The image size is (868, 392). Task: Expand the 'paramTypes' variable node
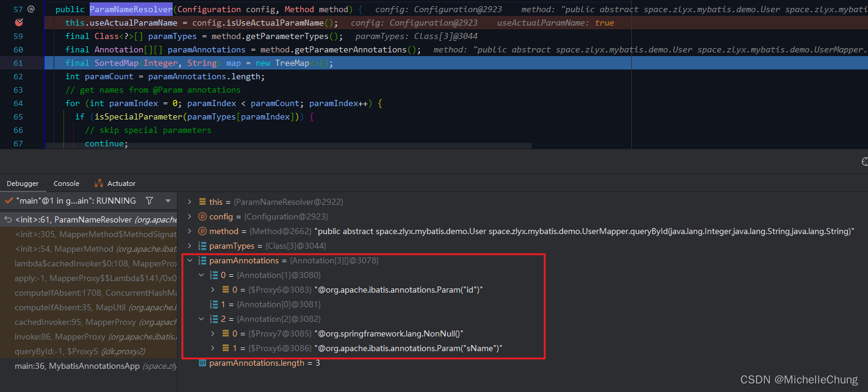click(190, 246)
